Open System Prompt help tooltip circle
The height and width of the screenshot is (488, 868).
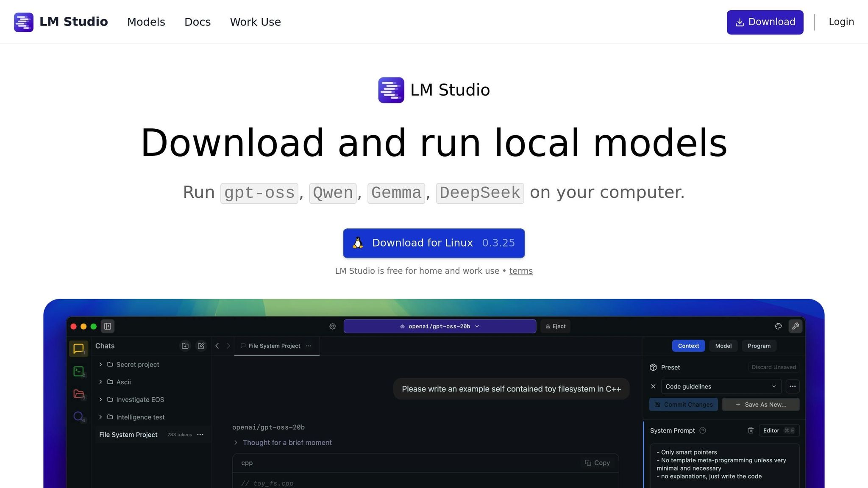tap(703, 430)
